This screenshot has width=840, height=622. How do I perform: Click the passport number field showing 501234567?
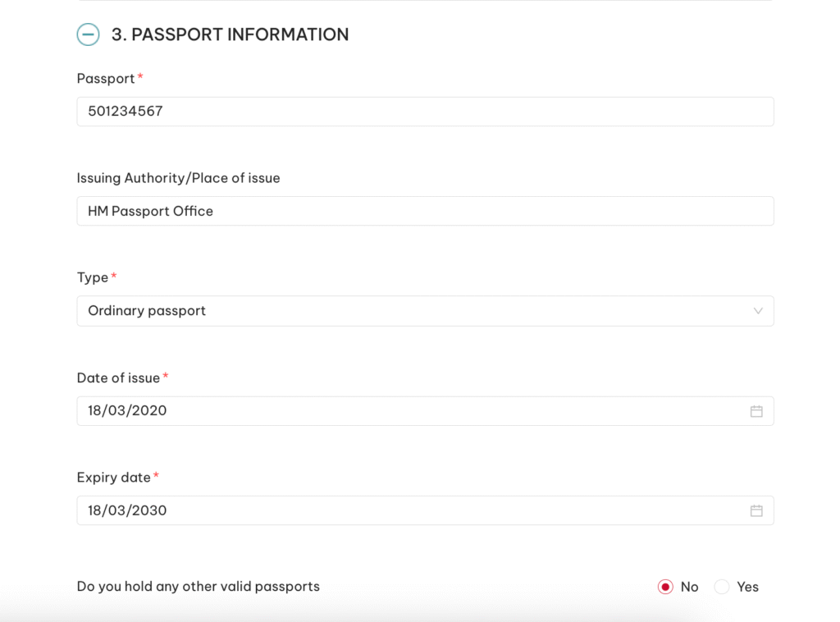(425, 111)
